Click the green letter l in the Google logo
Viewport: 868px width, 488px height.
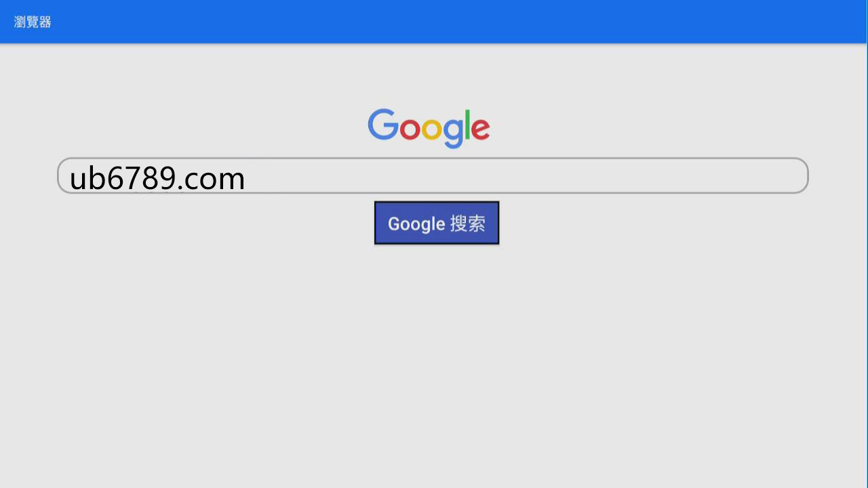click(468, 125)
